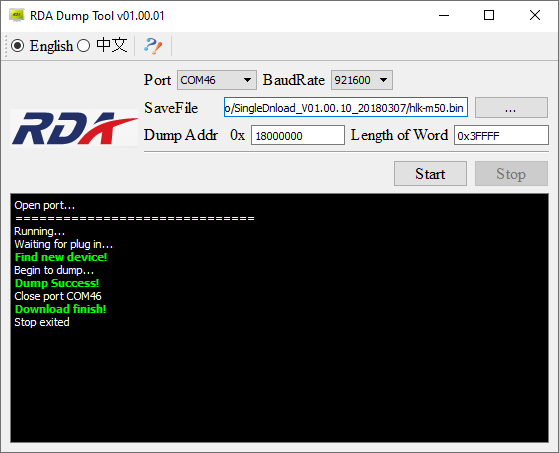Minimize the RDA Dump Tool window
The image size is (559, 453).
(444, 15)
